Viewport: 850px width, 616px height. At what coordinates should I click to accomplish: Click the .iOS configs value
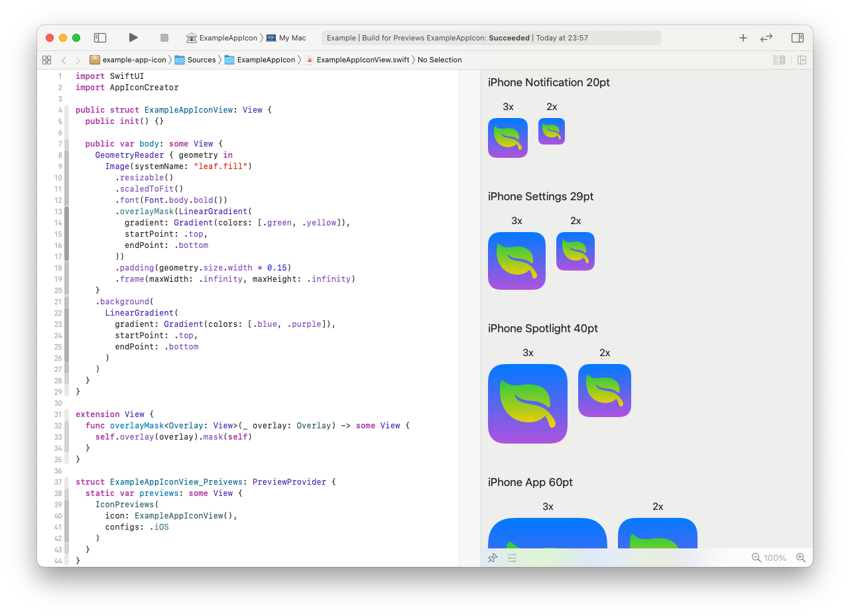point(159,527)
